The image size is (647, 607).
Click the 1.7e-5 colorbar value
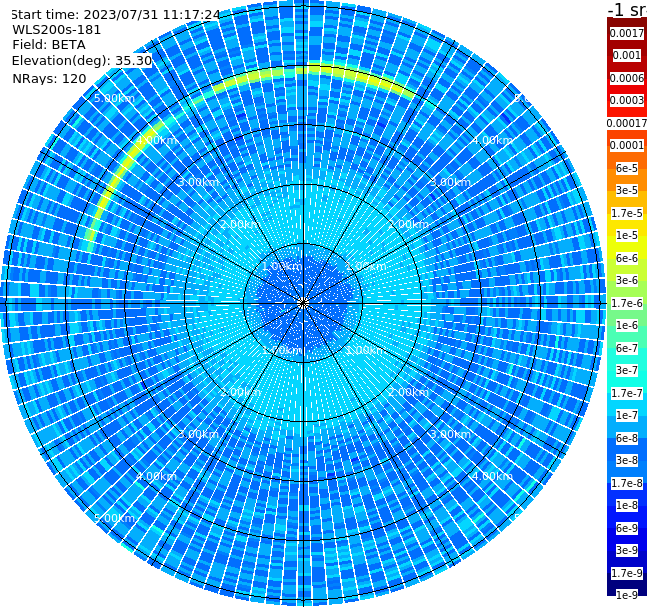tap(627, 213)
